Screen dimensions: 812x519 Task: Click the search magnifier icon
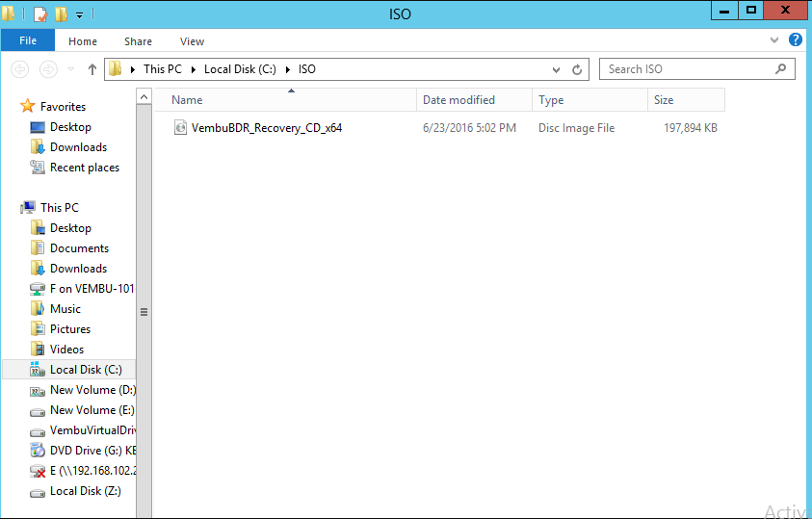point(781,68)
